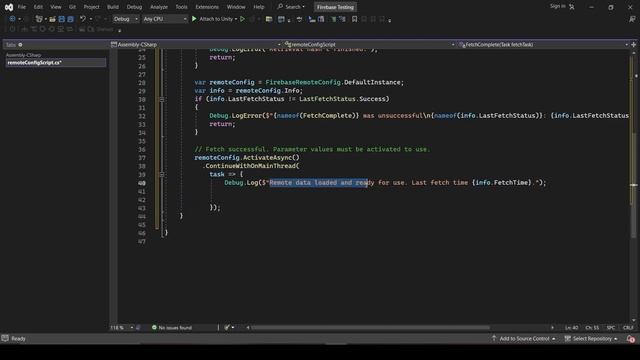Open the Edit menu
Screen dimensions: 640x360
click(38, 7)
